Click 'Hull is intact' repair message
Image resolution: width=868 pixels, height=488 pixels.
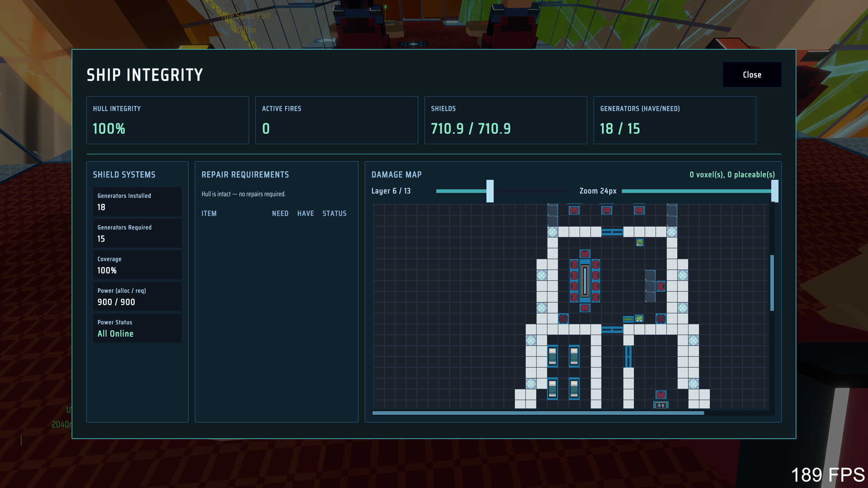[244, 194]
